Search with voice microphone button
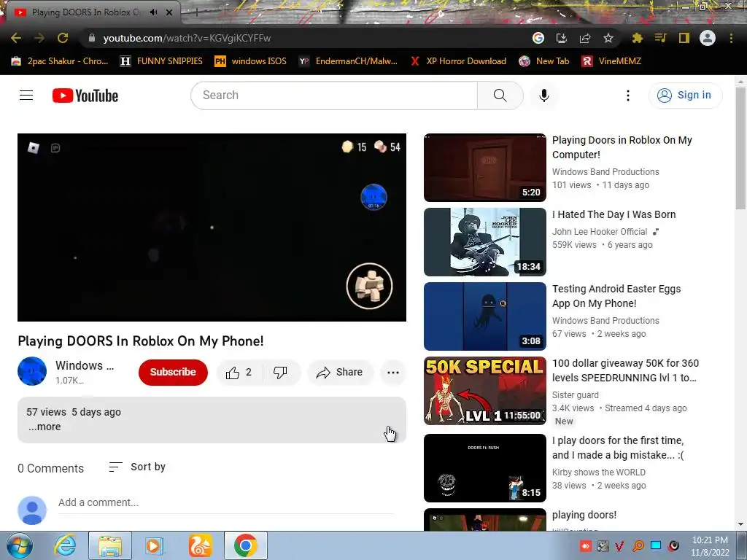Image resolution: width=747 pixels, height=560 pixels. pos(544,96)
